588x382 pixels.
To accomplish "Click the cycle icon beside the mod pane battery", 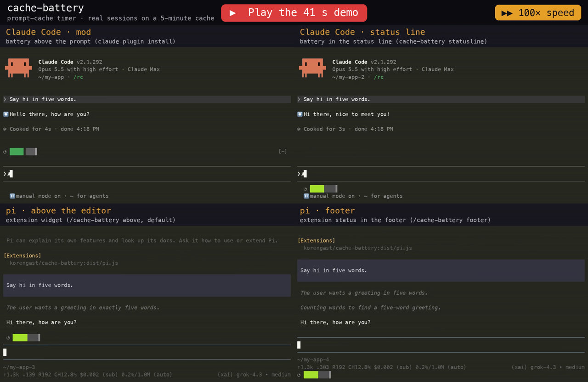I will [5, 152].
